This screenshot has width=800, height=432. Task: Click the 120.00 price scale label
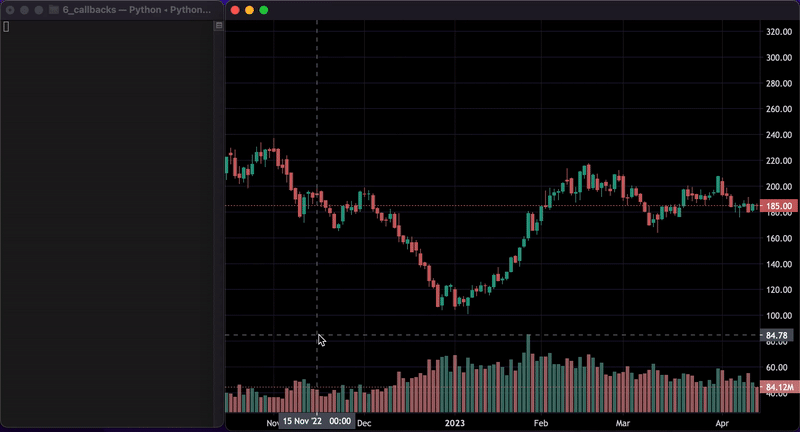(778, 290)
